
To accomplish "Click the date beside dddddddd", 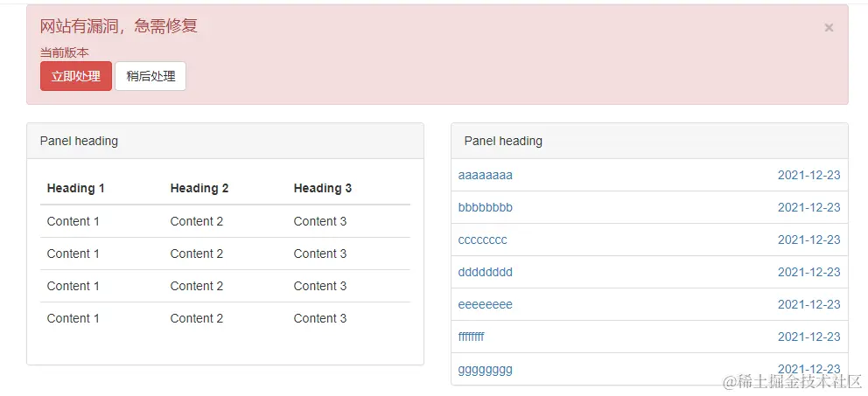I will click(808, 272).
